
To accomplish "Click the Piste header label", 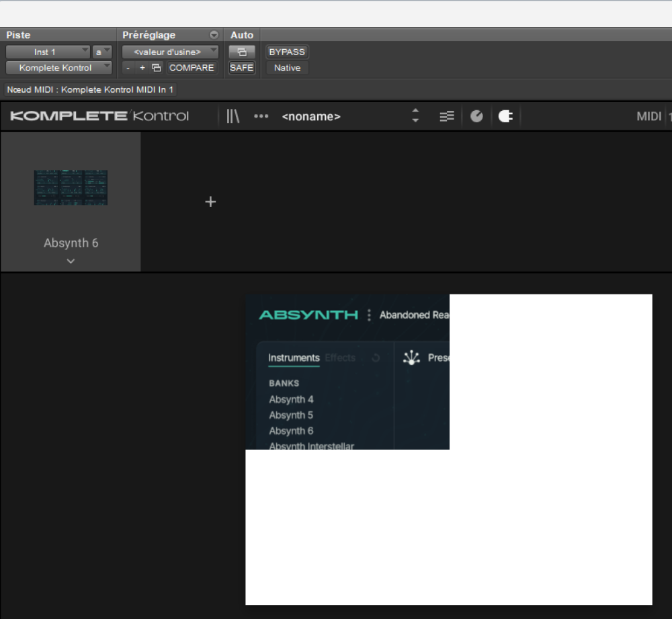I will point(18,35).
